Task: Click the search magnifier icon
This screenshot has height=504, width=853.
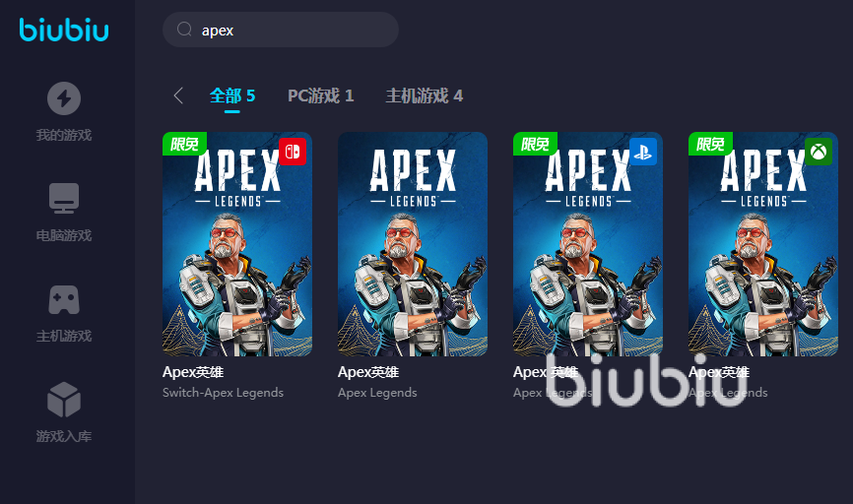Action: [x=184, y=30]
